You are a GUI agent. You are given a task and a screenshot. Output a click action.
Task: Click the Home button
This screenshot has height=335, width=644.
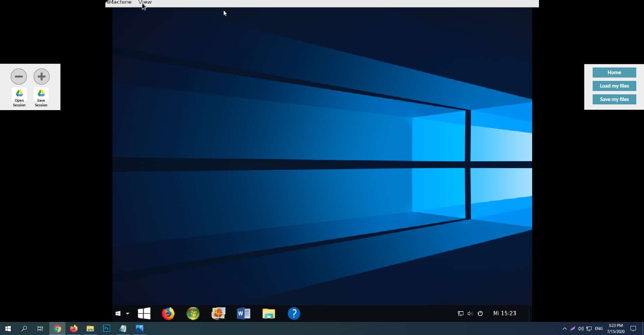(614, 73)
